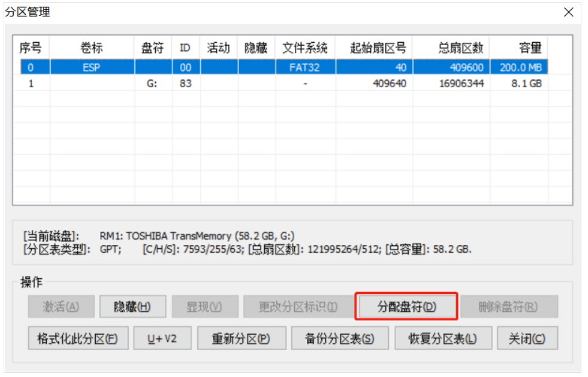The height and width of the screenshot is (377, 588).
Task: Click the 序号 column header
Action: [31, 48]
